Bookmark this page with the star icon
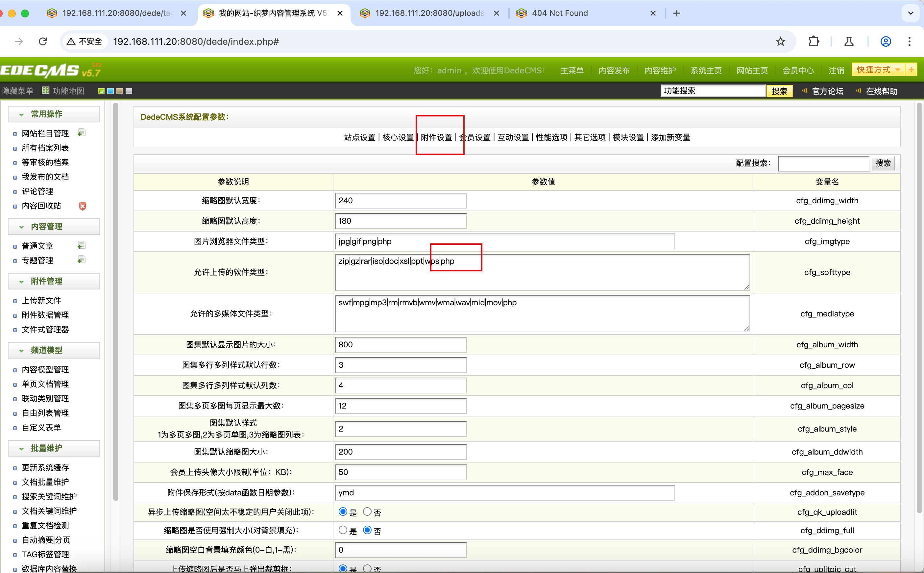 [x=780, y=41]
